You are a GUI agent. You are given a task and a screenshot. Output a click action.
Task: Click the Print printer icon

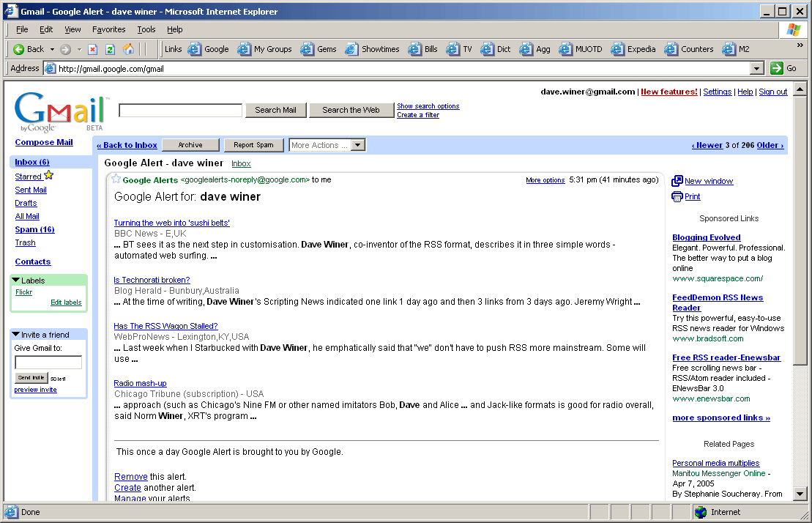677,196
